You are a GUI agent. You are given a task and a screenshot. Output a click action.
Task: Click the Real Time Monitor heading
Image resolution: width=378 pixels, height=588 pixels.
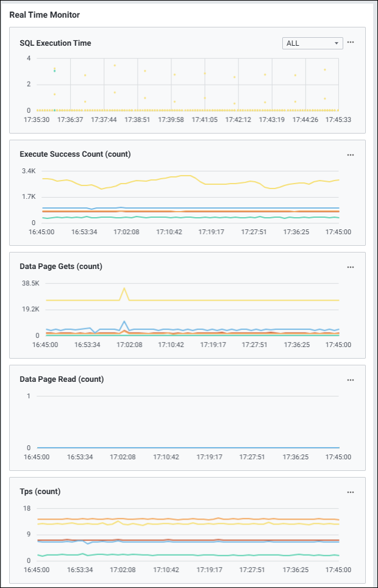(x=45, y=14)
